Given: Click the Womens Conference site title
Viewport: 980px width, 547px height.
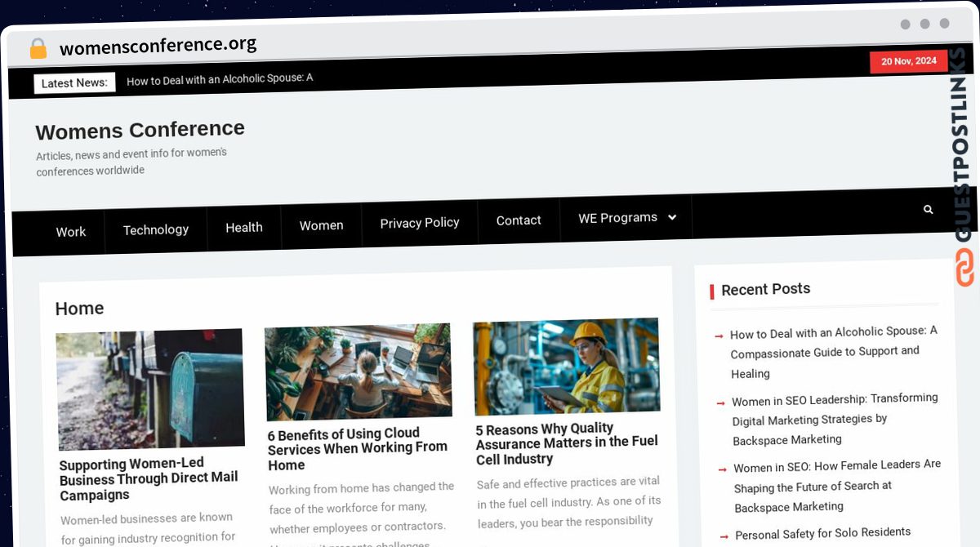Looking at the screenshot, I should 140,130.
